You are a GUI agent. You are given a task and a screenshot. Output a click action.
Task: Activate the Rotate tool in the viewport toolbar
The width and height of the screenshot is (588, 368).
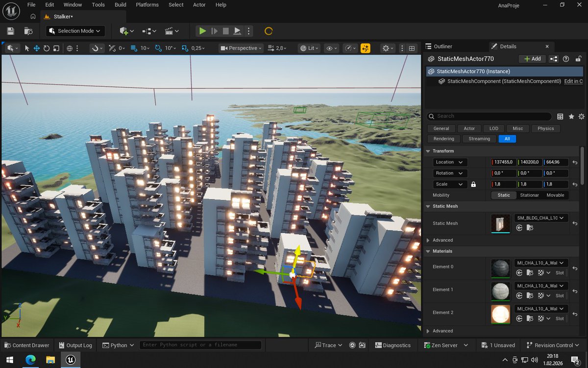tap(46, 48)
